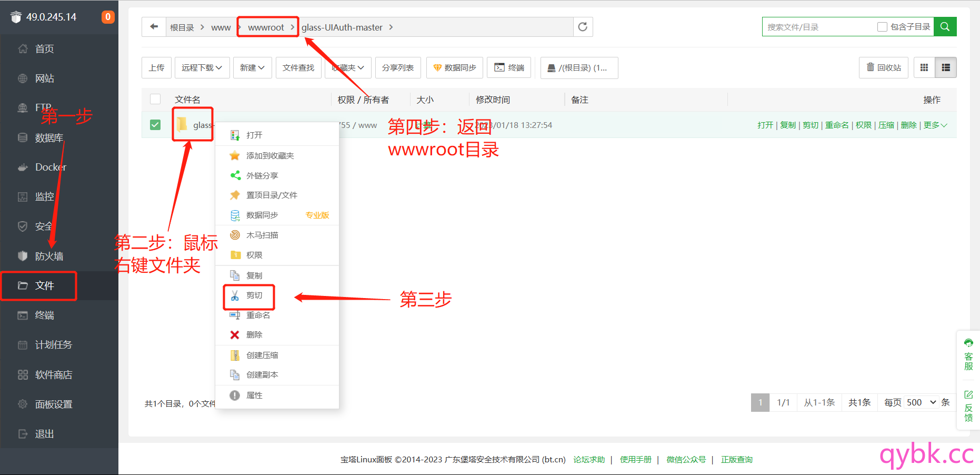Open the 反馈 feedback widget
The height and width of the screenshot is (475, 980).
(968, 406)
